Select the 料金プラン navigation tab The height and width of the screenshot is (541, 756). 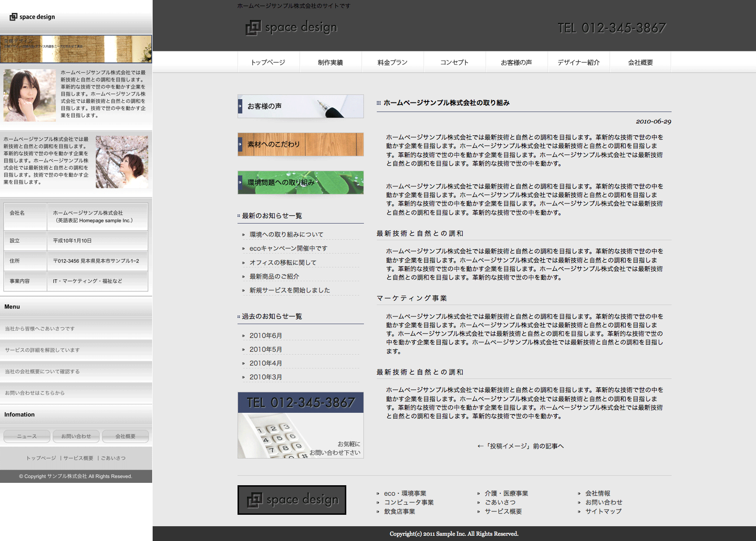click(x=393, y=62)
